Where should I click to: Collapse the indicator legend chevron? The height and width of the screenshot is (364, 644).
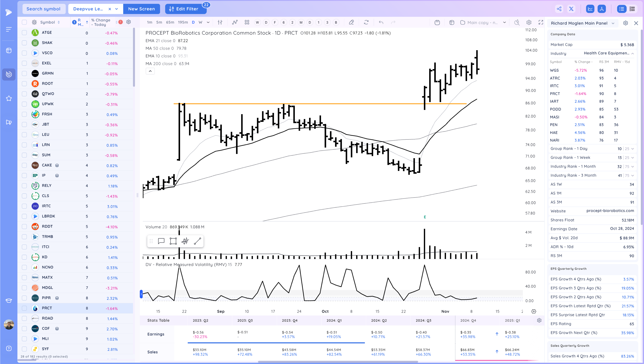coord(150,71)
